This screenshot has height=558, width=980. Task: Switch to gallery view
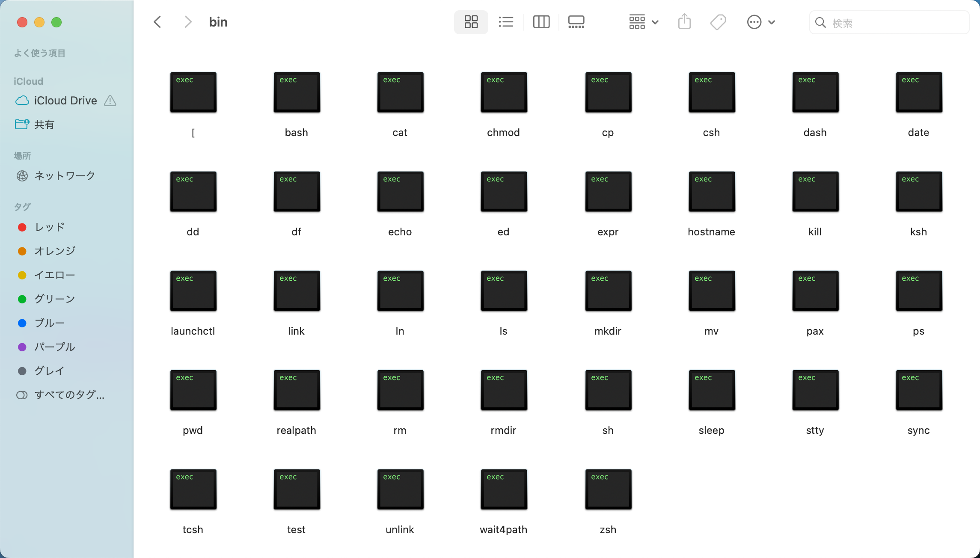coord(576,22)
